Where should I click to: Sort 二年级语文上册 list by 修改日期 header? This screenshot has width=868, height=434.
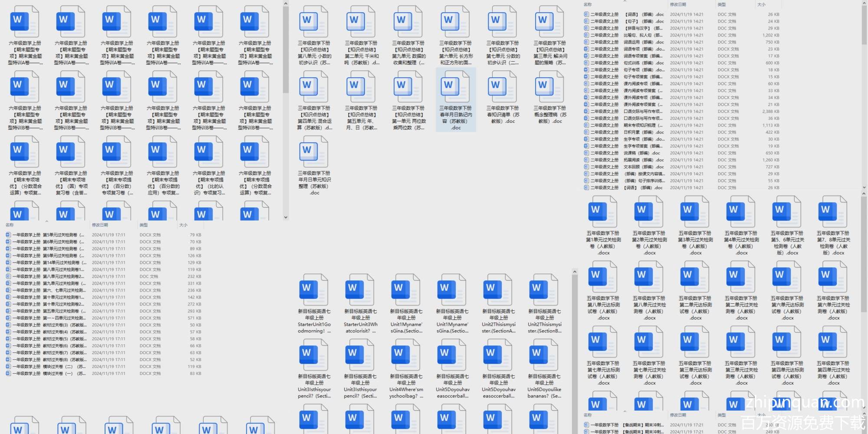pos(678,4)
